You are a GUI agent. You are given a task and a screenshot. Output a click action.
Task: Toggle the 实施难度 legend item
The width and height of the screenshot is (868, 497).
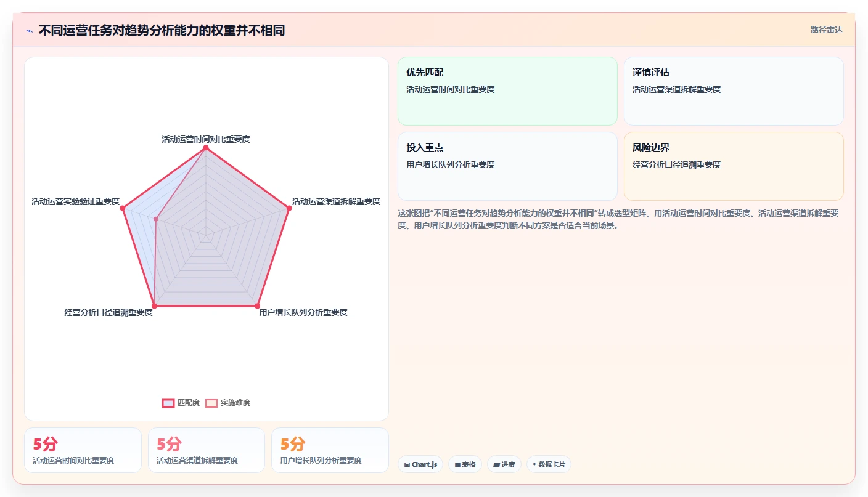pos(227,403)
